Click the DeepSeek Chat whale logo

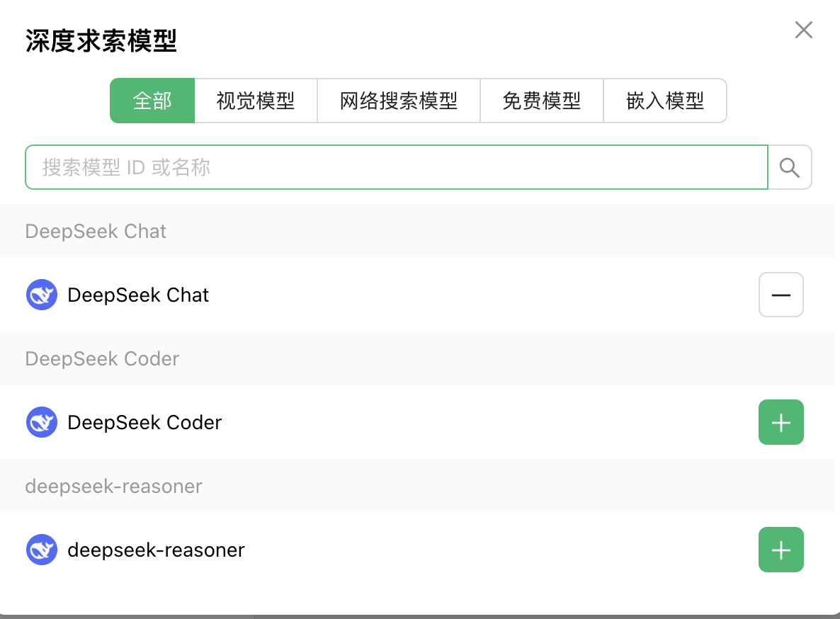pos(42,295)
